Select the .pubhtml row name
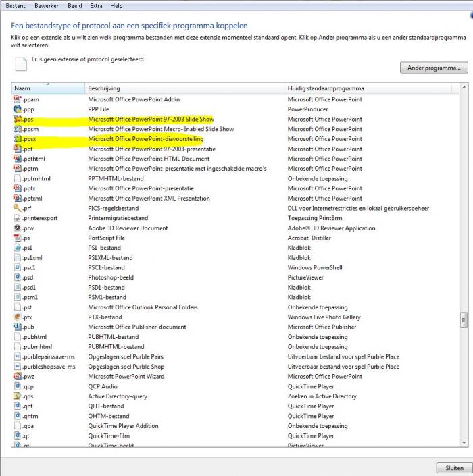The height and width of the screenshot is (476, 473). click(34, 337)
